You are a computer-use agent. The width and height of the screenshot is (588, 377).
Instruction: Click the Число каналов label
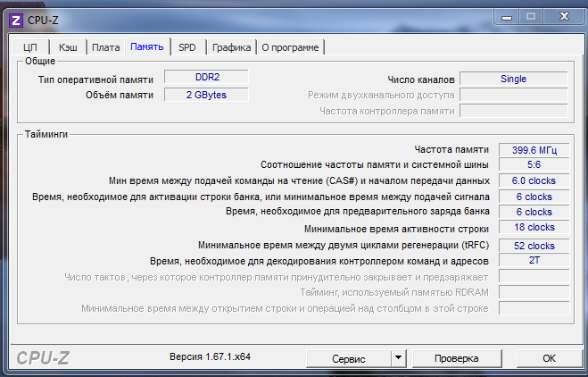421,80
